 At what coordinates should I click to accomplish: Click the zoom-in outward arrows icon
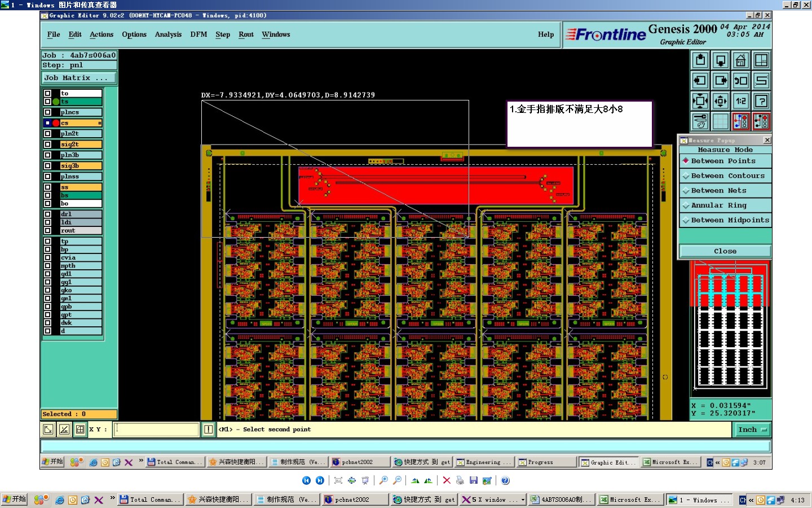point(700,101)
